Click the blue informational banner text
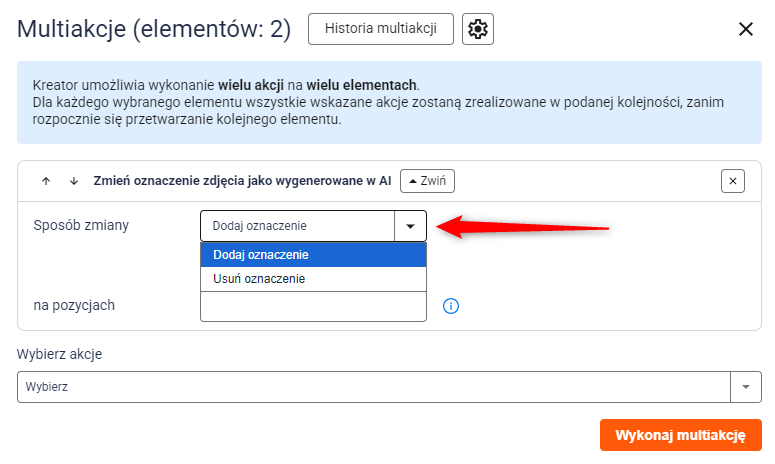The height and width of the screenshot is (464, 775). click(x=378, y=102)
